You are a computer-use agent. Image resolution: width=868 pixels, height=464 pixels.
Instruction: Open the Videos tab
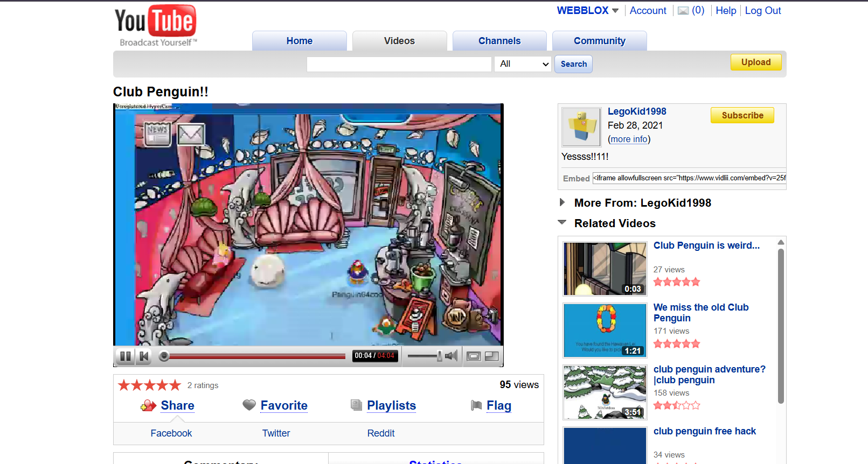coord(399,41)
